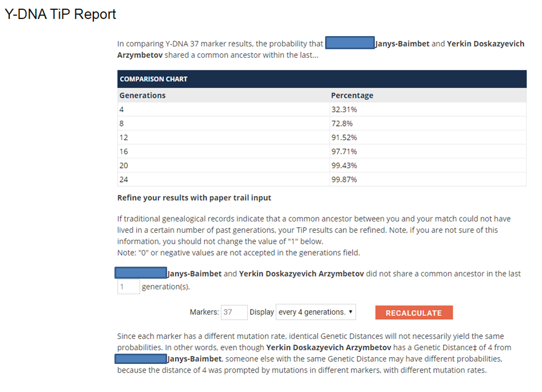Select the row for 12 generations
The width and height of the screenshot is (542, 392).
(322, 137)
